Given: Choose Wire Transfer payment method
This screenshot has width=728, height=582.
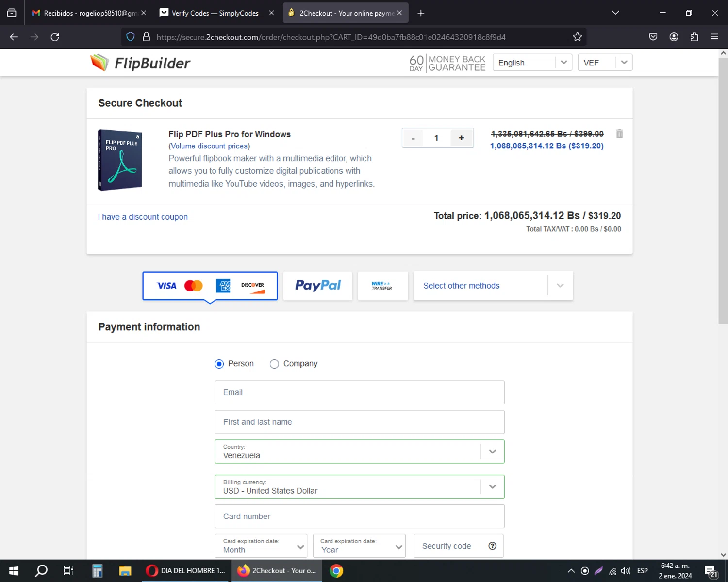Looking at the screenshot, I should point(382,286).
